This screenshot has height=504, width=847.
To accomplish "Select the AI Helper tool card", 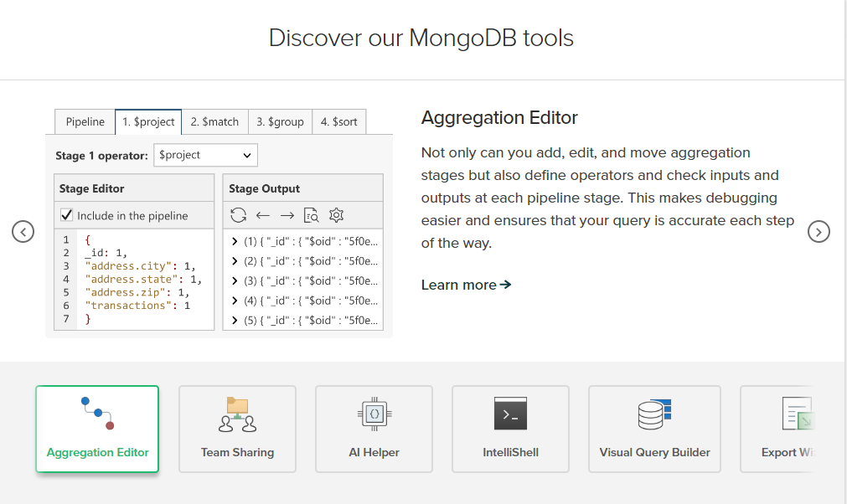I will (374, 429).
